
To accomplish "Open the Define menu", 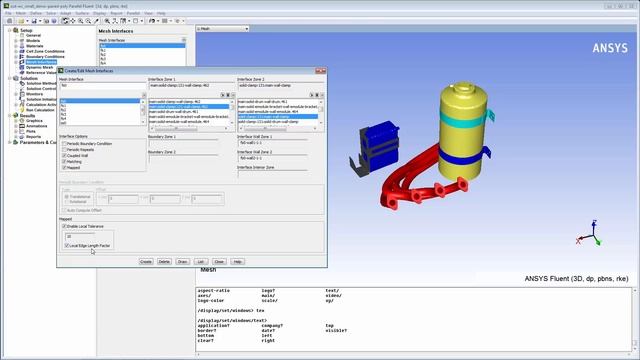I will 36,13.
